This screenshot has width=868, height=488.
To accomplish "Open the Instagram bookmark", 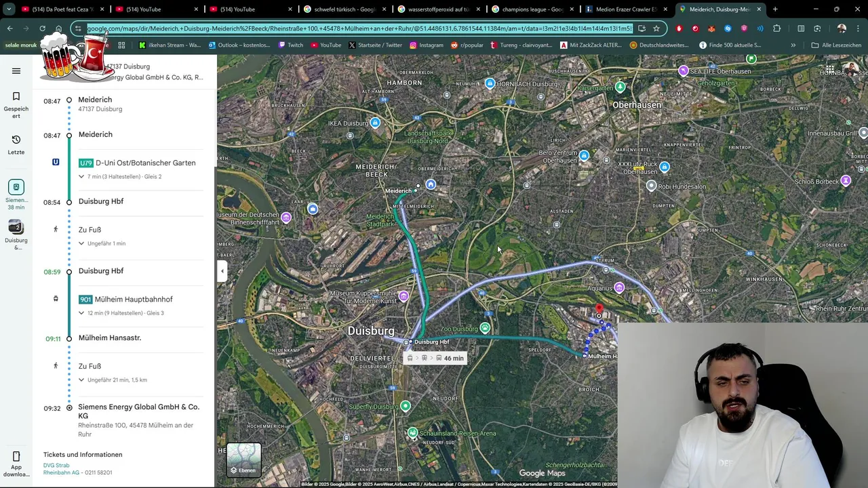I will tap(426, 45).
